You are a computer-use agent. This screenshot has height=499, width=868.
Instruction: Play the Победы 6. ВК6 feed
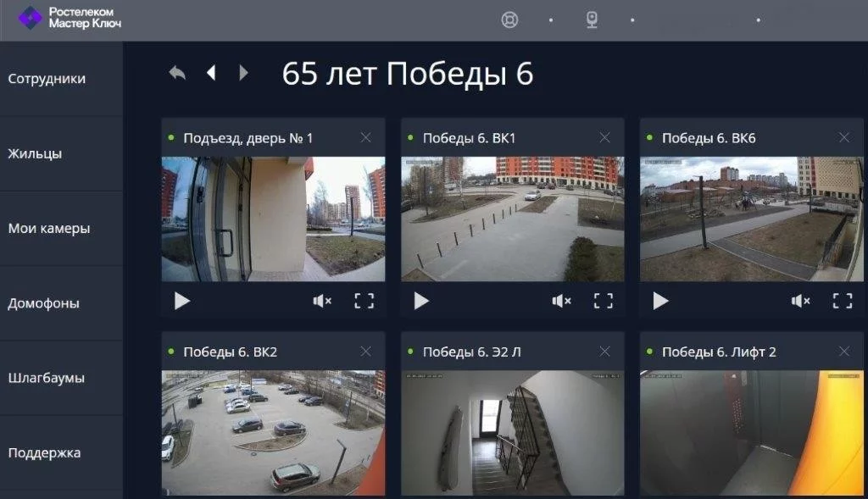click(660, 301)
